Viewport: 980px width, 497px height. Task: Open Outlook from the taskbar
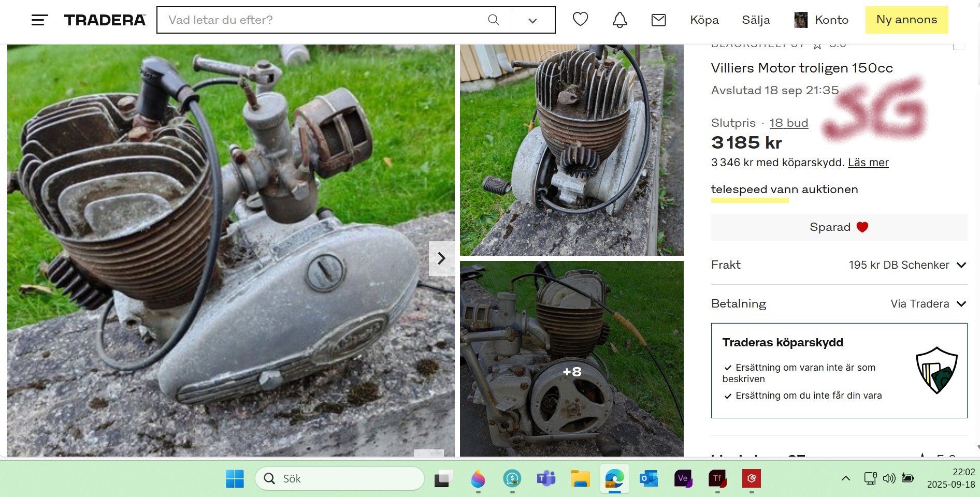pos(648,478)
